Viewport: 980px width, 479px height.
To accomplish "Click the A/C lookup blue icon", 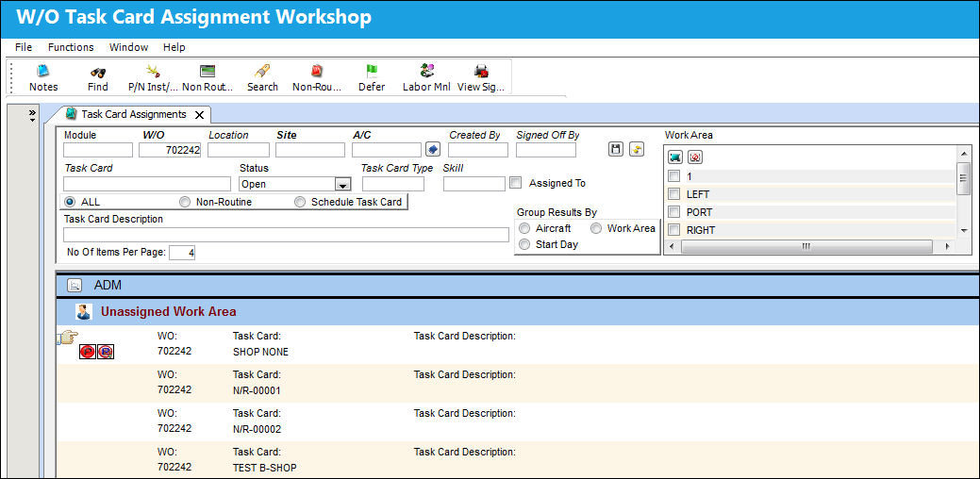I will click(x=433, y=150).
